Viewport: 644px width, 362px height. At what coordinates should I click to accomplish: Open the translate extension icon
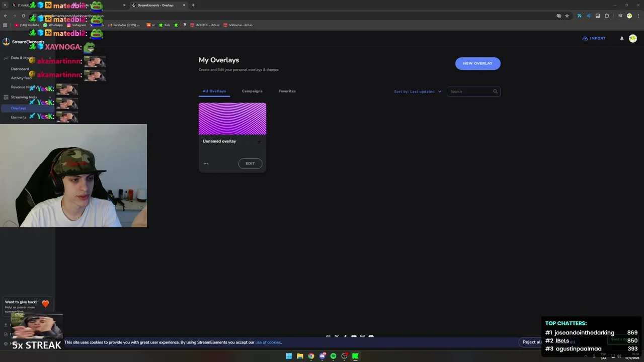pos(580,16)
